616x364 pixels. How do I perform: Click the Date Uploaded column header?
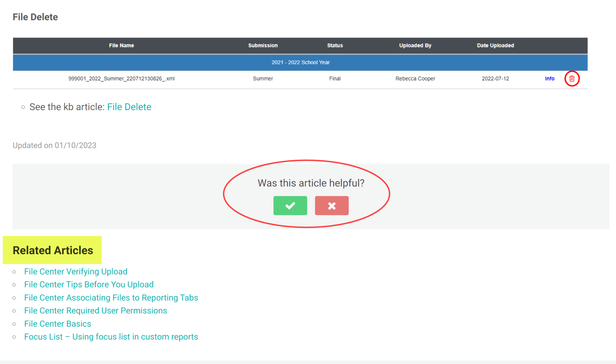tap(495, 45)
